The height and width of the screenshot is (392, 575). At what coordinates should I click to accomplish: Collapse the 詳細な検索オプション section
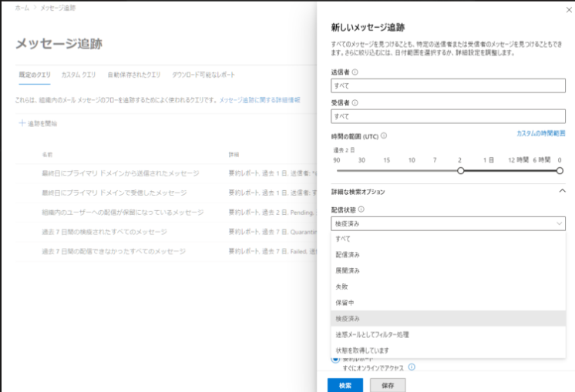coord(562,190)
